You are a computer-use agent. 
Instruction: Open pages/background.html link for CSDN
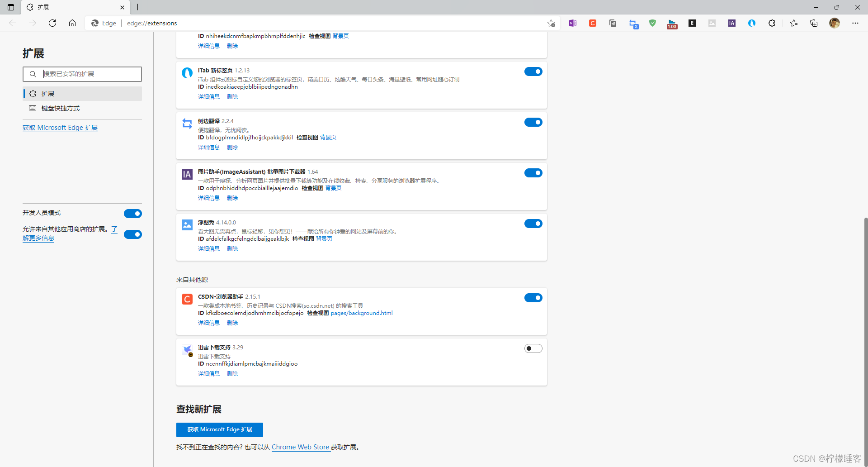[x=362, y=313]
